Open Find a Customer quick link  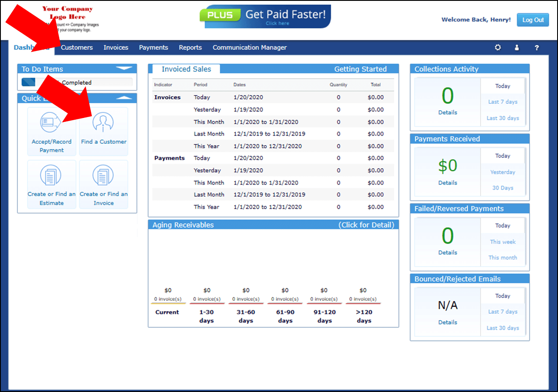point(104,131)
